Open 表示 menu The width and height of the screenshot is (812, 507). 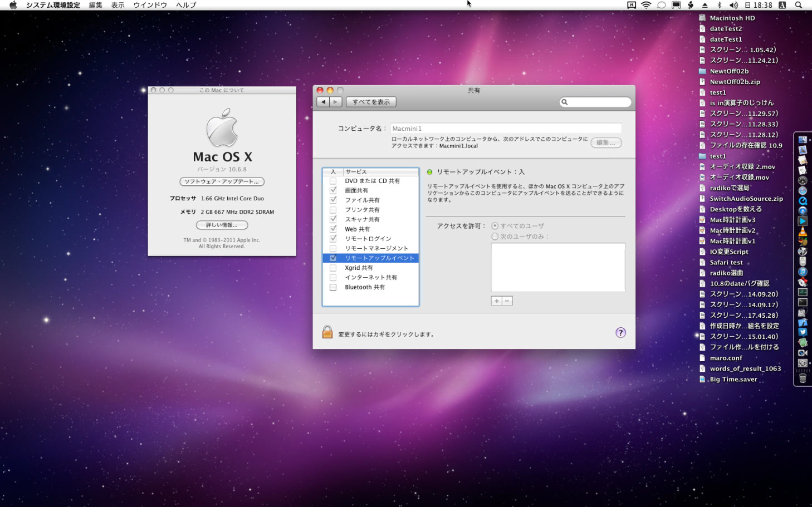click(x=118, y=5)
